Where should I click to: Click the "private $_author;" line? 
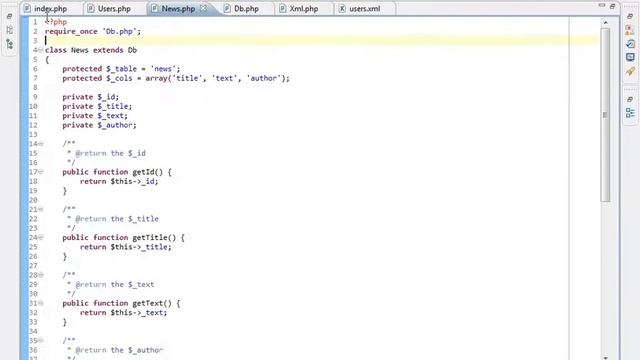tap(99, 125)
